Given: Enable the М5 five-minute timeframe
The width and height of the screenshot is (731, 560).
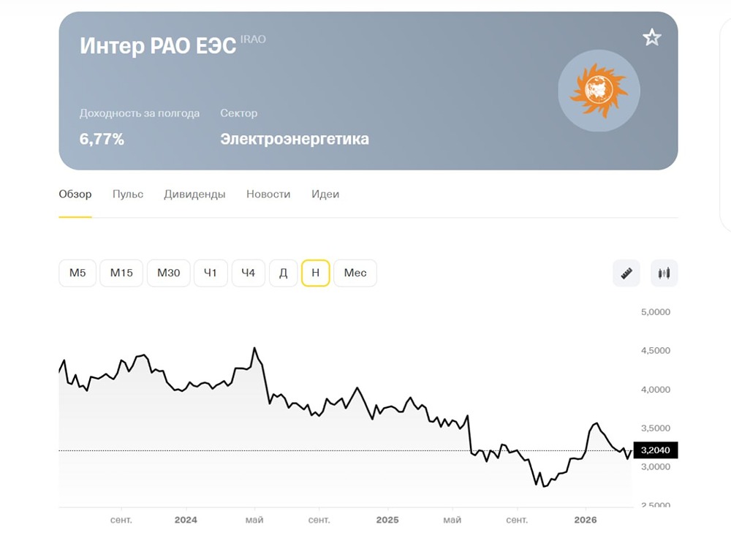Looking at the screenshot, I should (x=77, y=273).
